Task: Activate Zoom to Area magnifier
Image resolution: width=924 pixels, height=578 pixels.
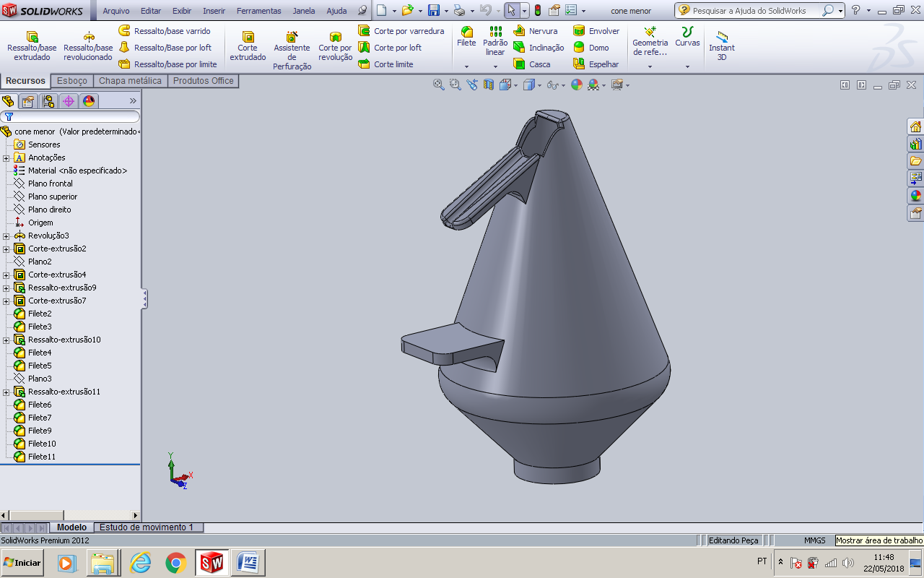Action: point(455,85)
